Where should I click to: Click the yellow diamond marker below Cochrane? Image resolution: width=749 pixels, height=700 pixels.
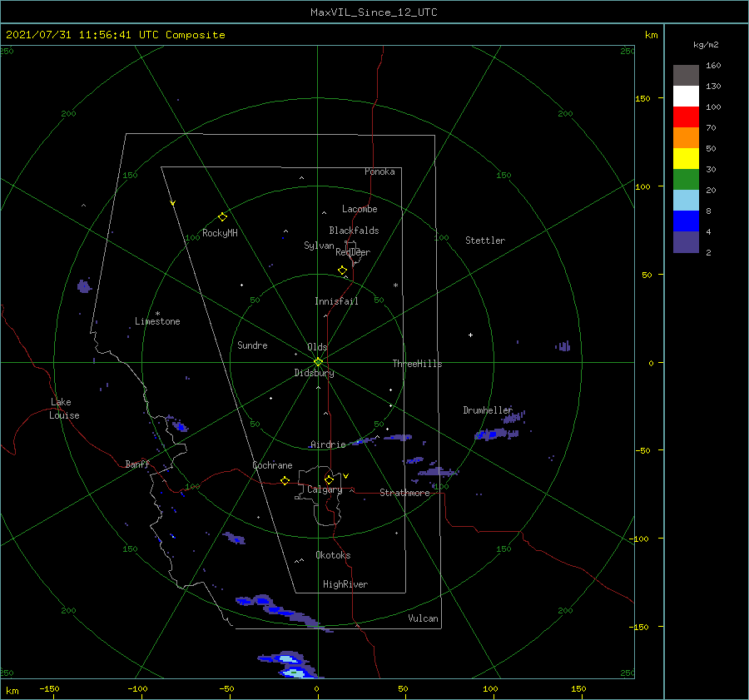pyautogui.click(x=285, y=480)
